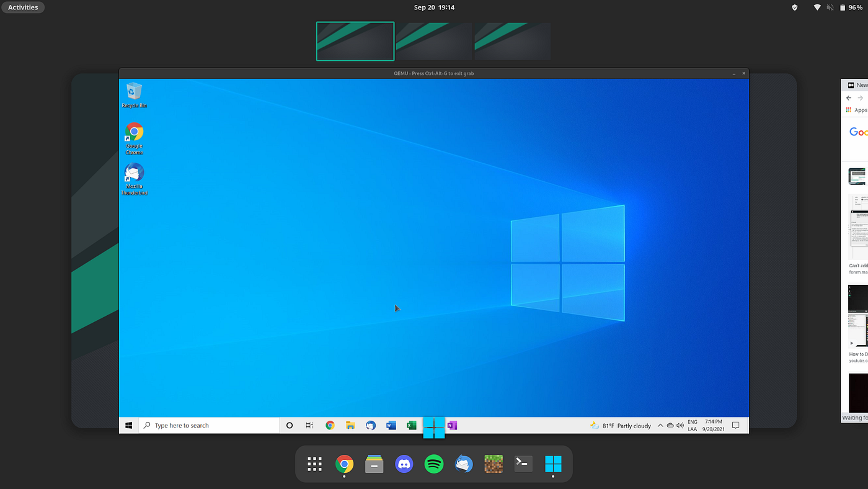The image size is (868, 489).
Task: Open File Explorer in Windows taskbar
Action: [350, 425]
